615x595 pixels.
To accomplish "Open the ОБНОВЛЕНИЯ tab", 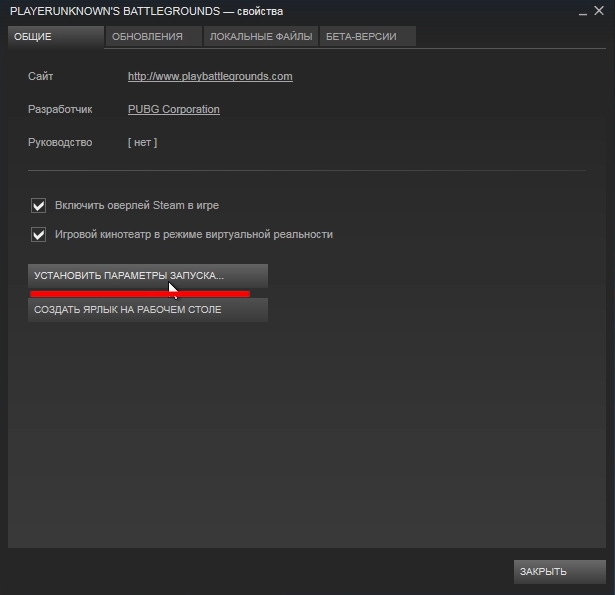I will click(154, 36).
